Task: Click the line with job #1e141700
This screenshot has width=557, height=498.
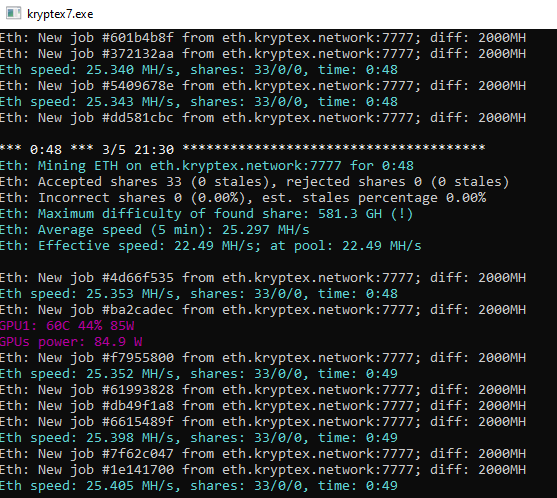Action: coord(263,469)
